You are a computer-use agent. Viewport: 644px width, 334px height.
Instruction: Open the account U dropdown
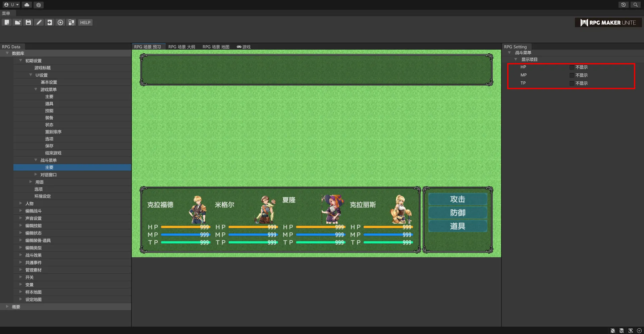pyautogui.click(x=12, y=5)
